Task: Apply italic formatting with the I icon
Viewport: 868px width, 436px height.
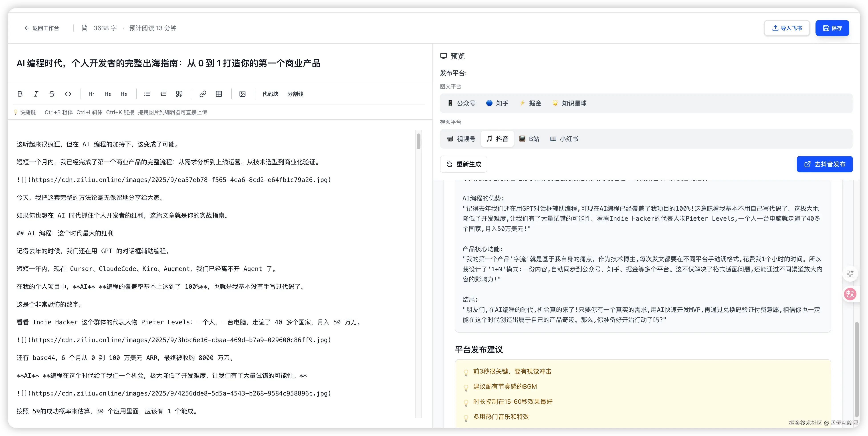Action: coord(36,94)
